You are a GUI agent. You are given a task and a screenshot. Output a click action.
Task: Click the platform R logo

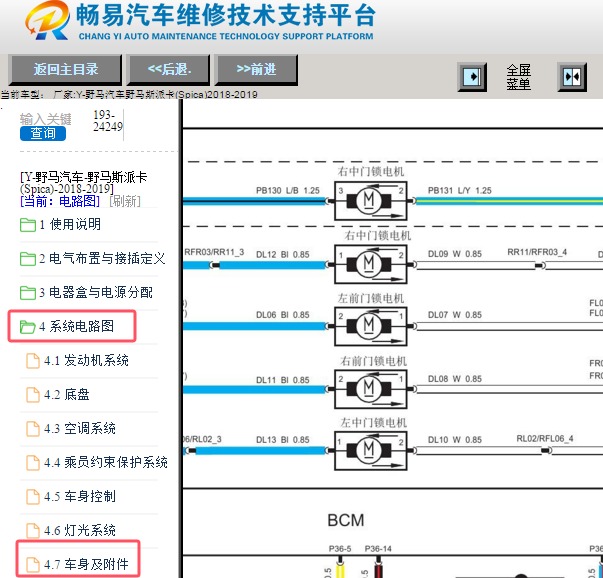[x=48, y=20]
